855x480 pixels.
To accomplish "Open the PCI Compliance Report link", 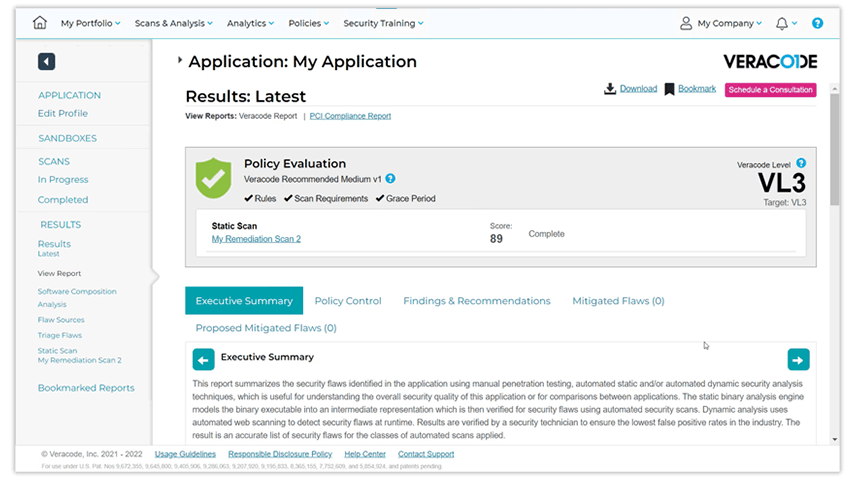I will point(350,116).
